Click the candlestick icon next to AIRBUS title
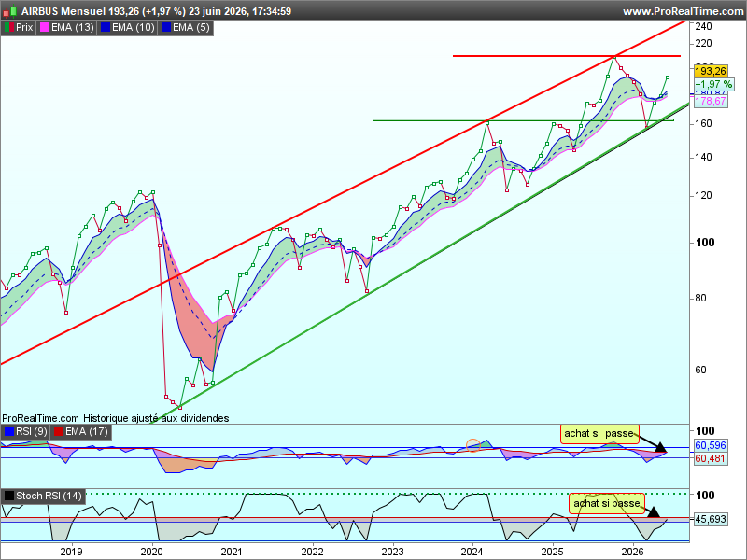 click(10, 11)
